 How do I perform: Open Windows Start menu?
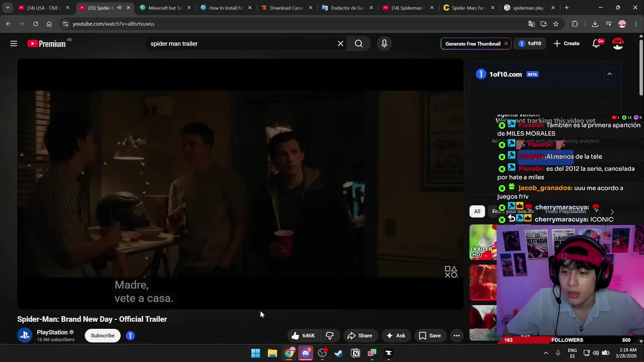256,353
